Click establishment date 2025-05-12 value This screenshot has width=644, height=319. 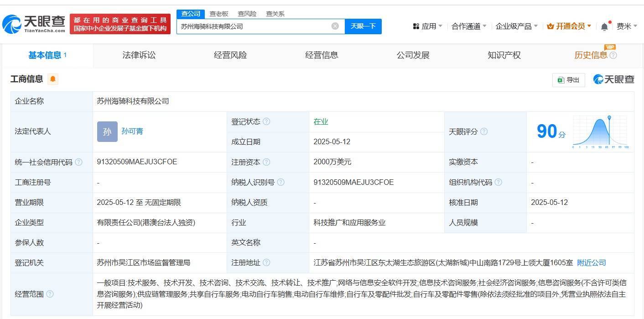click(332, 142)
